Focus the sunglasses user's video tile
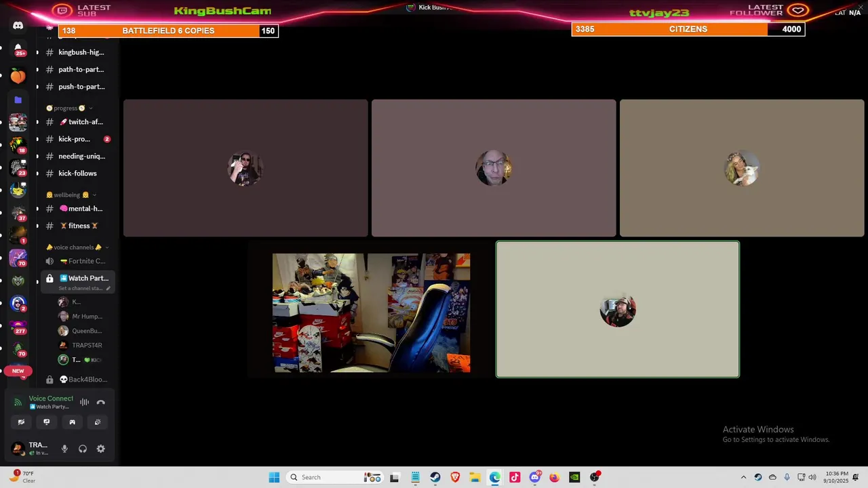 pos(245,168)
